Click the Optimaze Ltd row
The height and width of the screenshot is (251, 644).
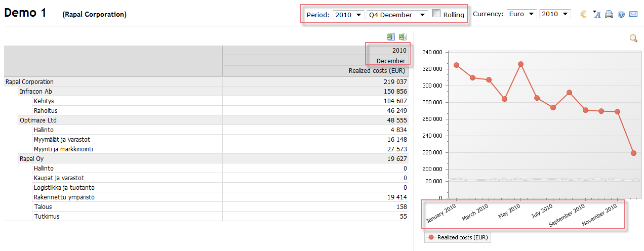(38, 120)
